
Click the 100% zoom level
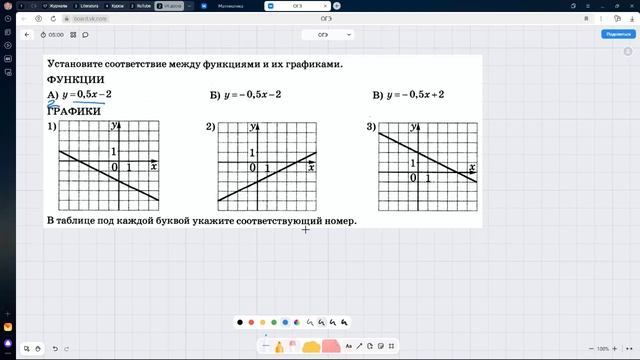[x=603, y=349]
